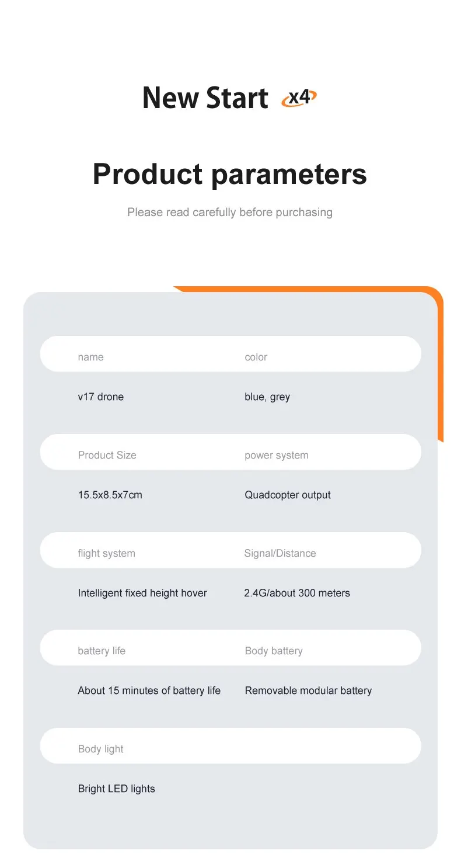
Task: Click the "Signal/Distance" label
Action: [280, 553]
